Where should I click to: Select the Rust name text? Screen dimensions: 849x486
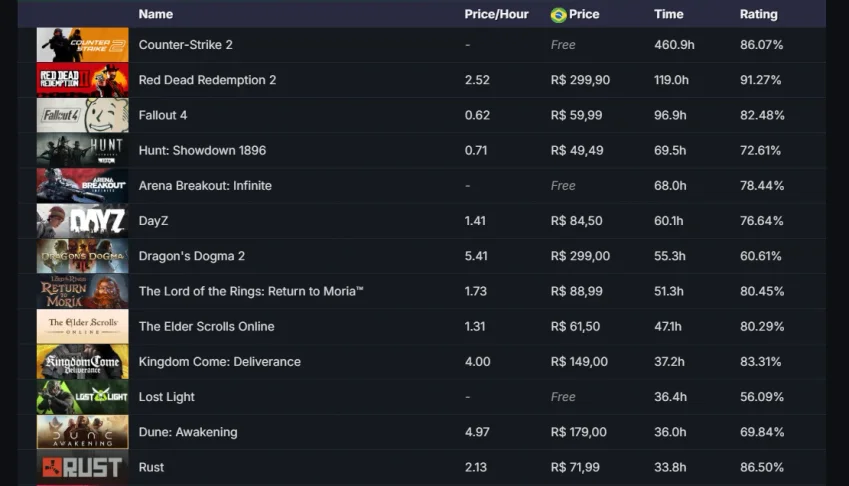151,467
